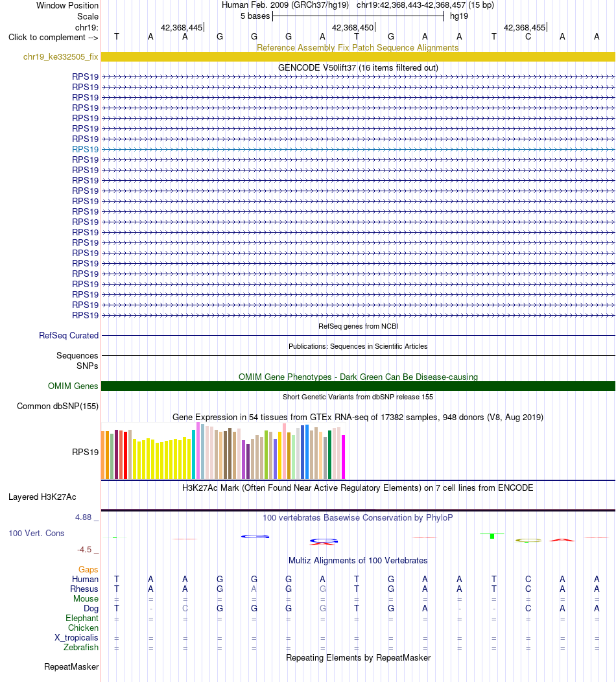
Task: Click the magenta last bar in GTEx chart
Action: click(343, 457)
